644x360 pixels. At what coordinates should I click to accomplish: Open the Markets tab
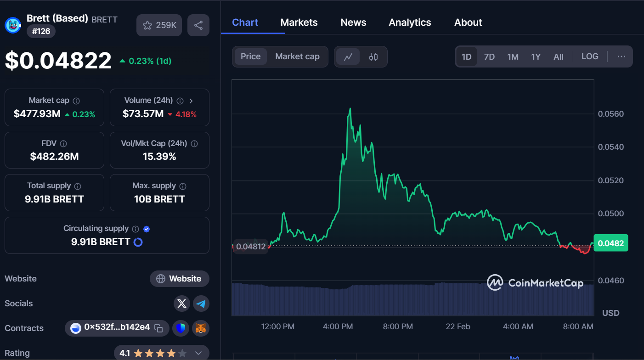pos(299,22)
